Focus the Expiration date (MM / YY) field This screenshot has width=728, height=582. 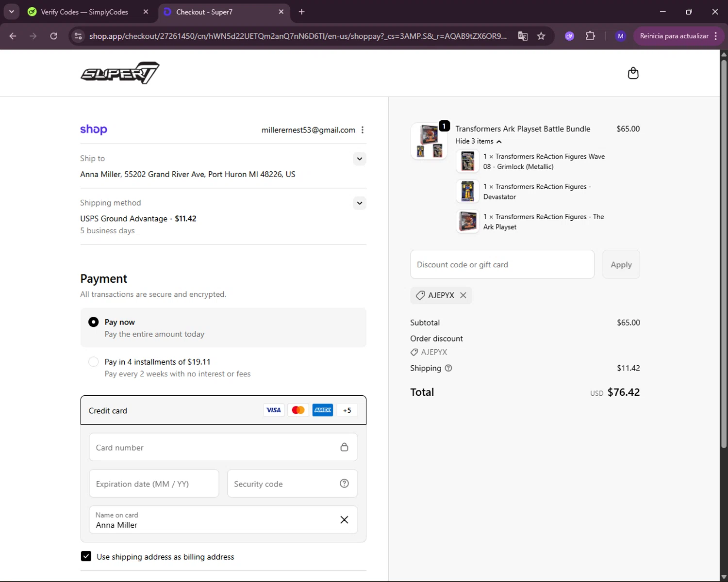tap(154, 484)
